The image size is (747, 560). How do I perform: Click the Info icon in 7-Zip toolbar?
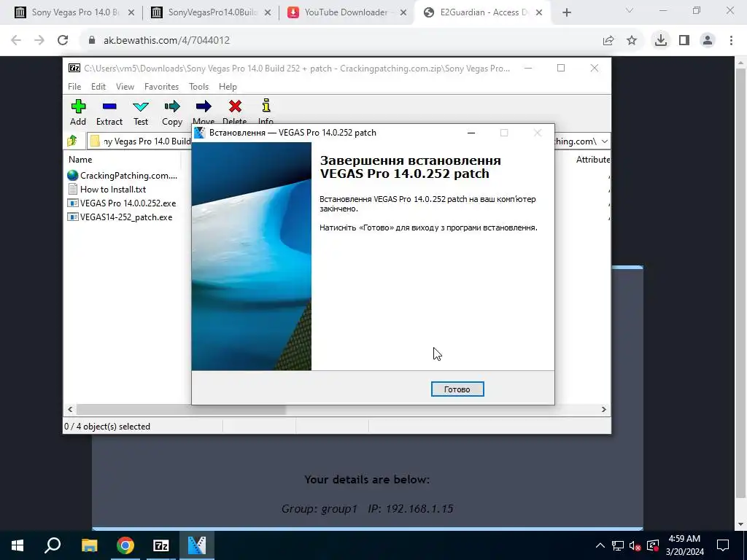tap(266, 105)
